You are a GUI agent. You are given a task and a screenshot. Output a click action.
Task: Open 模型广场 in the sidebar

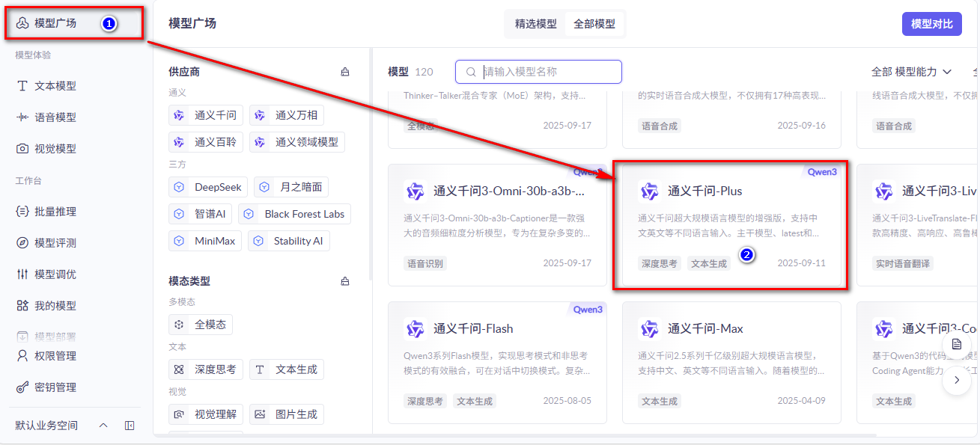[x=73, y=23]
